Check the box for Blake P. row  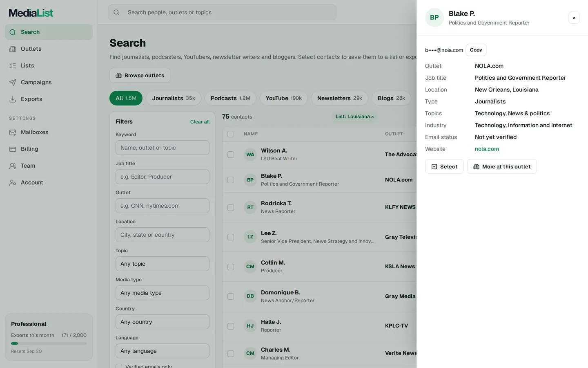point(231,180)
